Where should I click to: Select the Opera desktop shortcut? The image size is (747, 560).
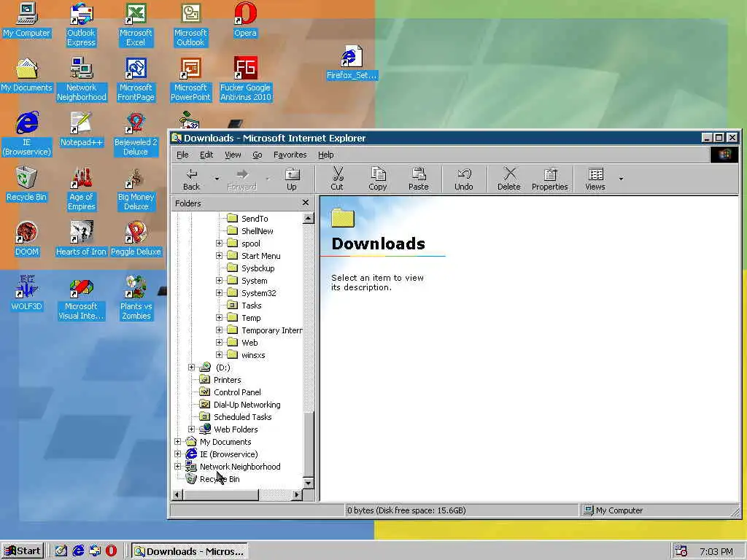245,20
